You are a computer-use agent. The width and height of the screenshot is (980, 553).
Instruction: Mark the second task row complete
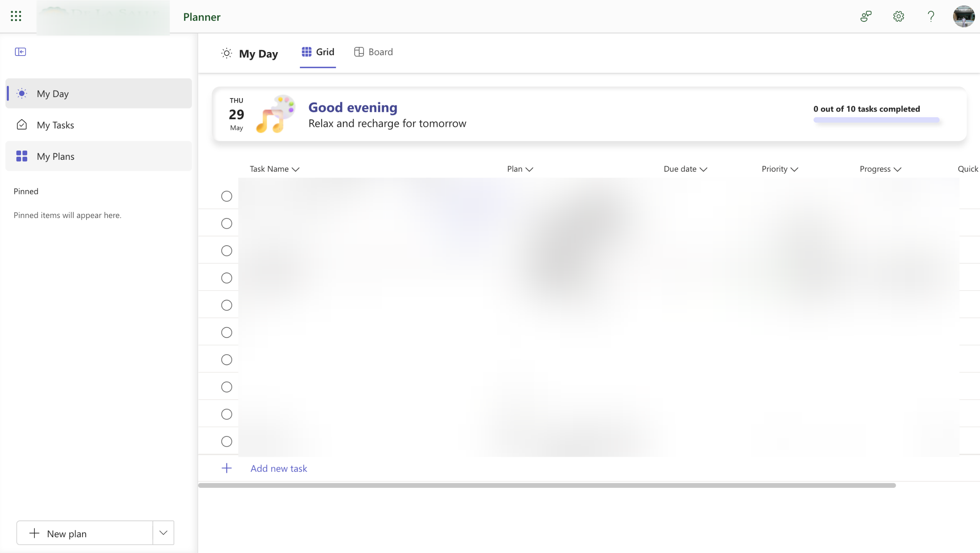click(x=227, y=223)
